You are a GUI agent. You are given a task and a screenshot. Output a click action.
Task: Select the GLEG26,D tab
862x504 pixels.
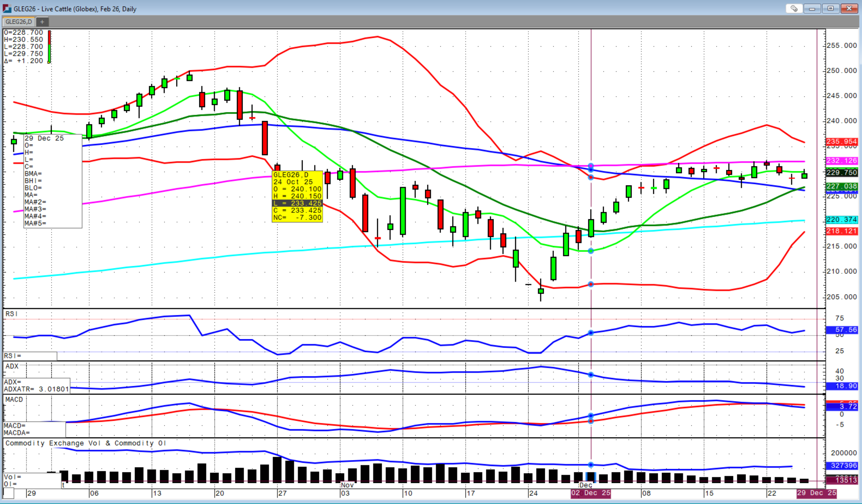[19, 22]
